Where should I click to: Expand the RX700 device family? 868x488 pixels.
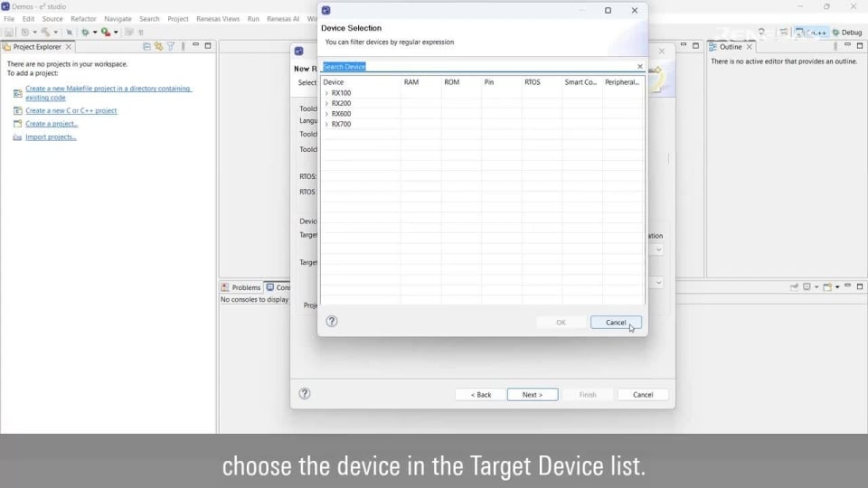click(326, 125)
